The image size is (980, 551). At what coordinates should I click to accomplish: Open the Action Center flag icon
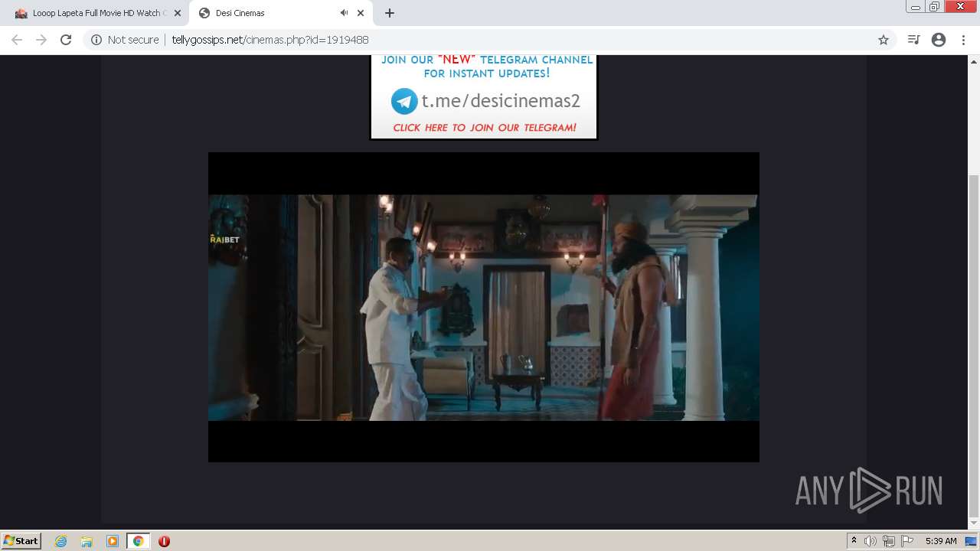[x=907, y=541]
